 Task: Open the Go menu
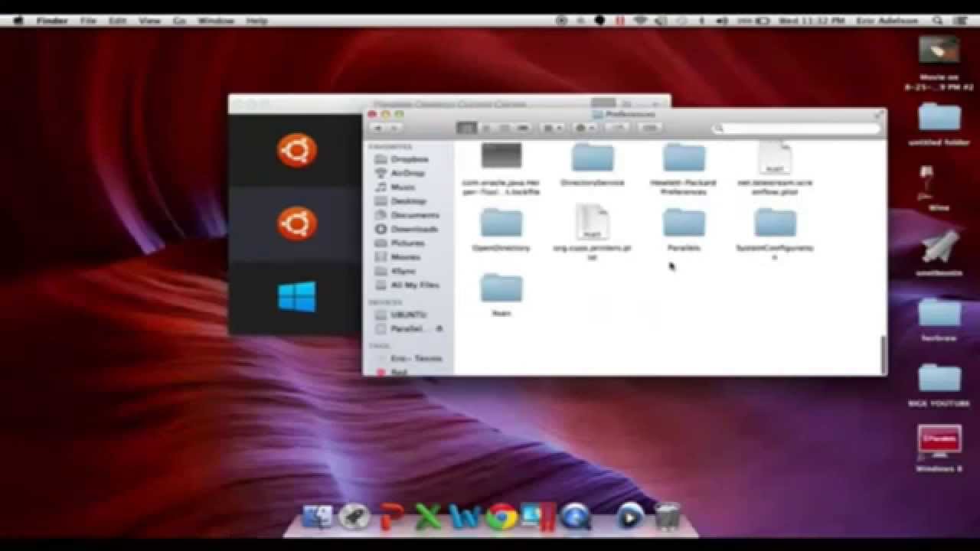pos(179,21)
